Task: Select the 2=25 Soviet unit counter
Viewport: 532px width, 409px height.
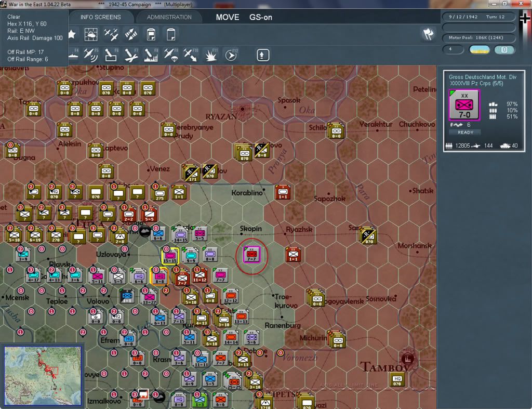Action: (159, 193)
